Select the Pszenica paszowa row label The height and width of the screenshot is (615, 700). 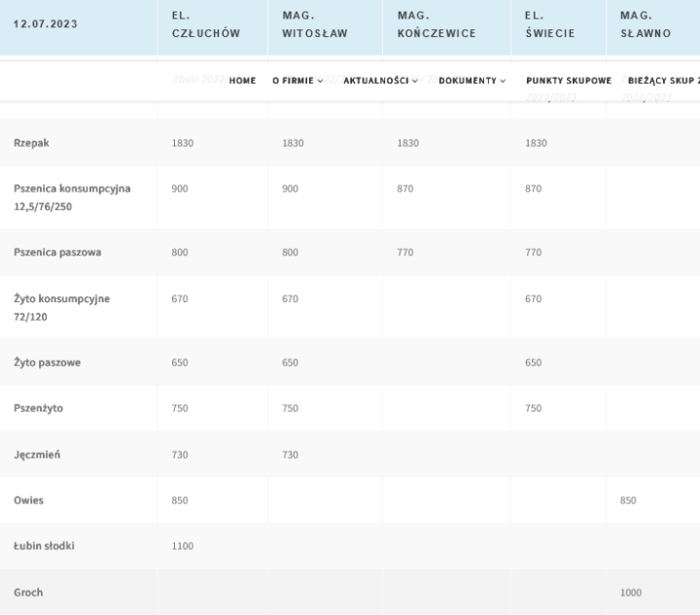click(x=57, y=253)
